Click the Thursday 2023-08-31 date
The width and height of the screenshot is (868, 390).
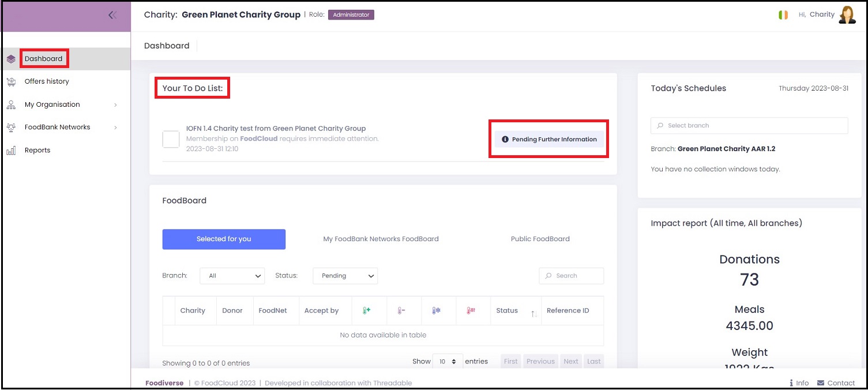813,89
